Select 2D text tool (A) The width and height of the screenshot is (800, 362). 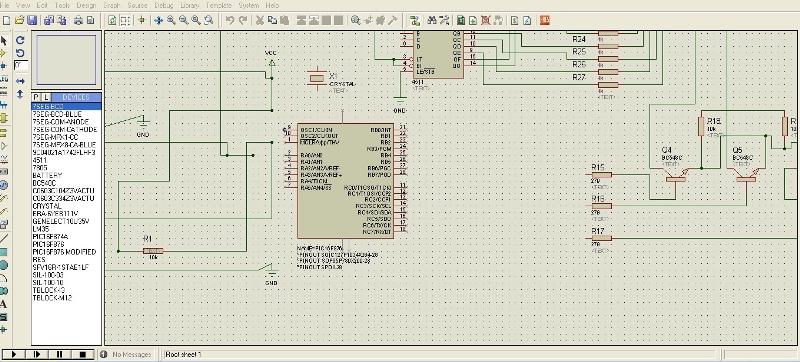(x=4, y=304)
